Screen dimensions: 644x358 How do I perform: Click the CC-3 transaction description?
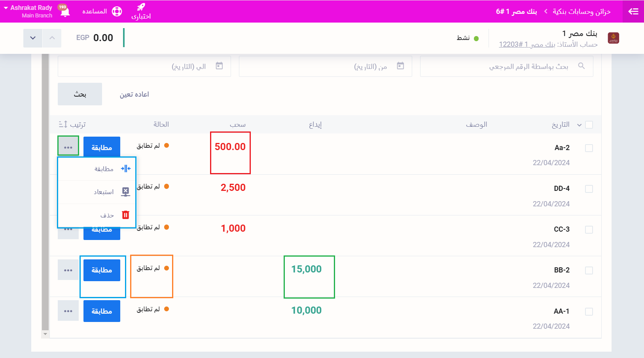(x=562, y=229)
